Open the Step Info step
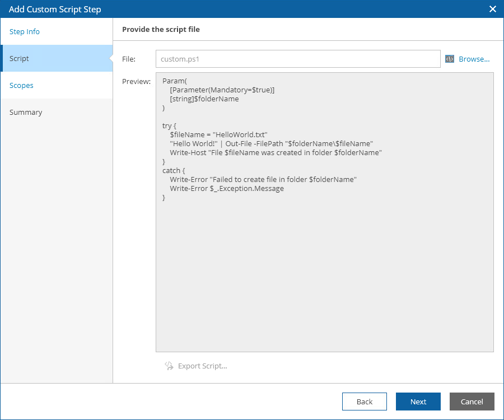504x420 pixels. [x=24, y=31]
